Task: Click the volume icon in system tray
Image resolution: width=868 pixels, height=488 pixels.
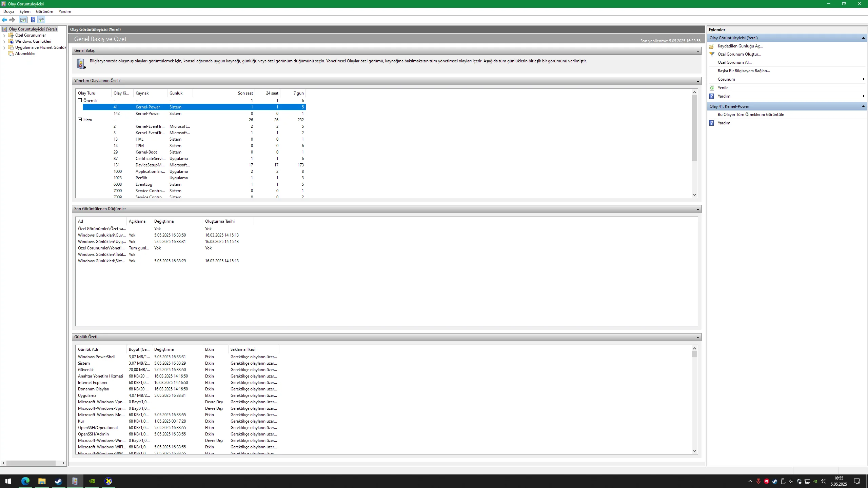Action: click(823, 481)
